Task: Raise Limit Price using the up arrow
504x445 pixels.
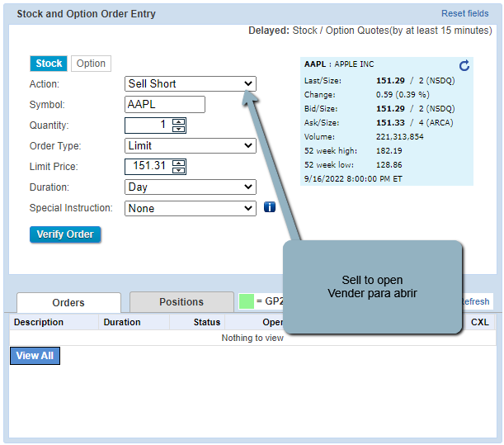Action: pos(179,163)
